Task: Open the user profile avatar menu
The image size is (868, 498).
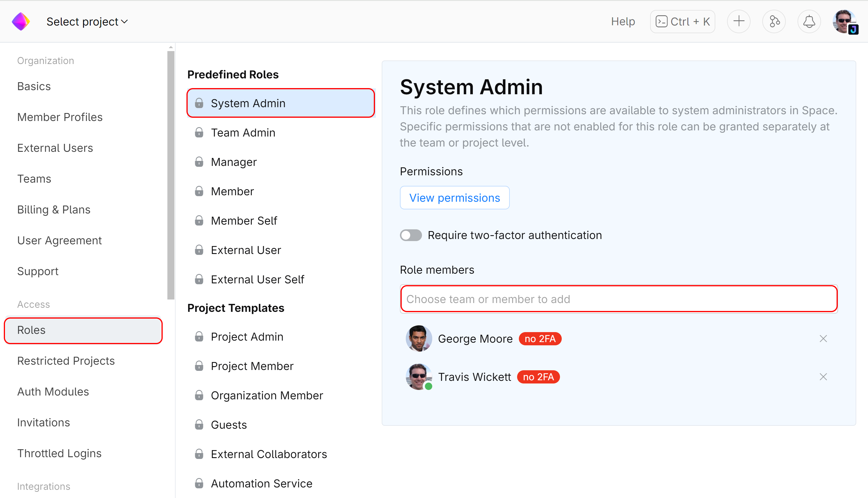Action: 845,21
